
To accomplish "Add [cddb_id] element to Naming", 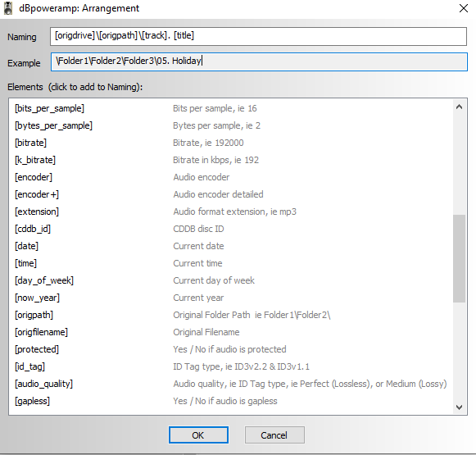I will click(33, 229).
